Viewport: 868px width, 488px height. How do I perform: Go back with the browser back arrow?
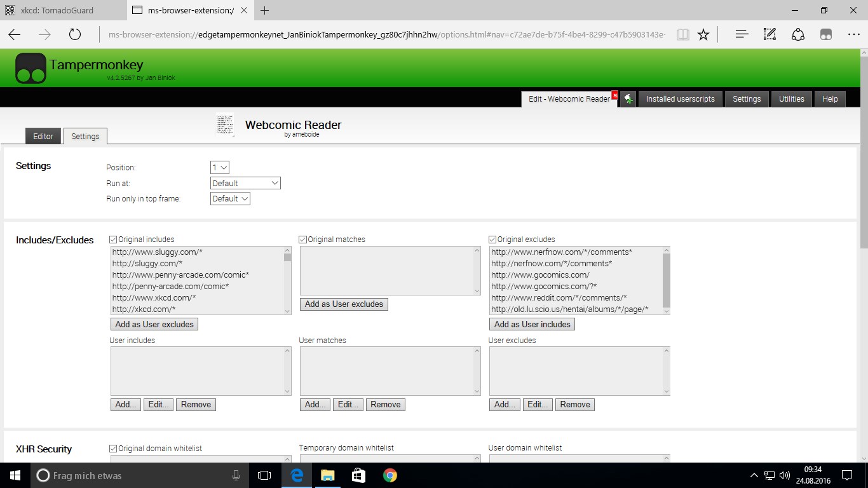pos(15,34)
